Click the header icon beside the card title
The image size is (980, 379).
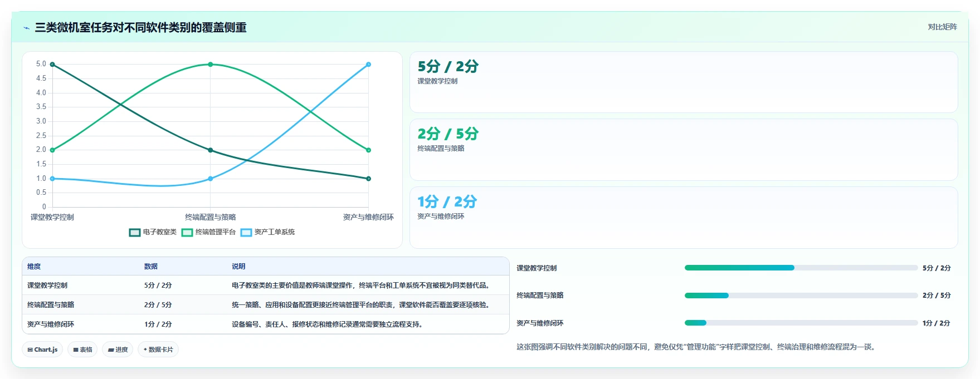(26, 28)
